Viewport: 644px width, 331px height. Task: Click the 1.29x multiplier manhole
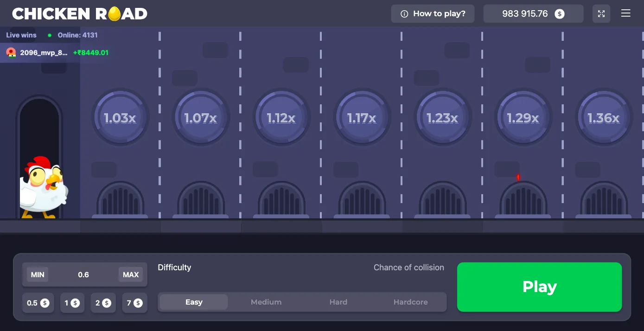click(x=523, y=118)
